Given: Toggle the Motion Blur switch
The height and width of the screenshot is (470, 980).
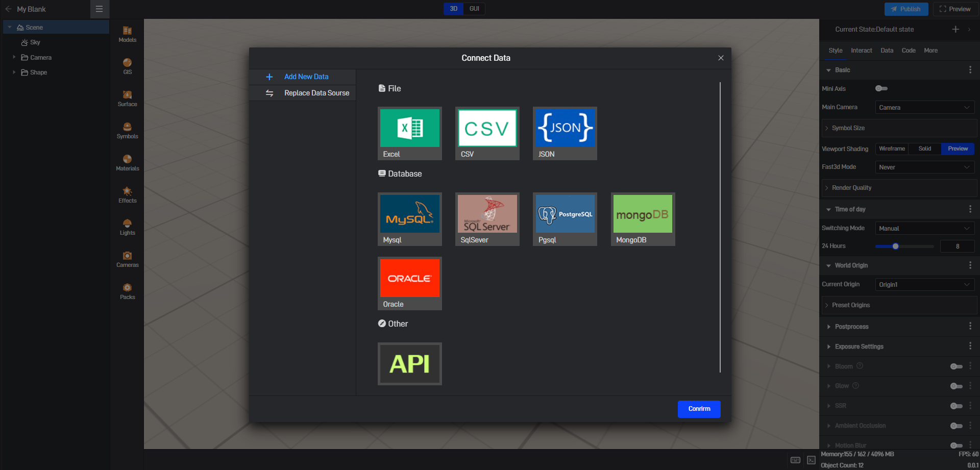Looking at the screenshot, I should point(957,446).
